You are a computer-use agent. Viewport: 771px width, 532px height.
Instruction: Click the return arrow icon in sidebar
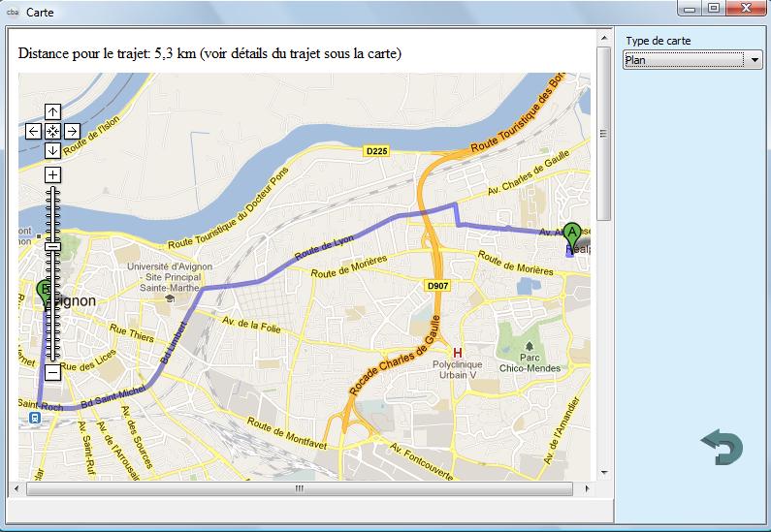tap(722, 447)
